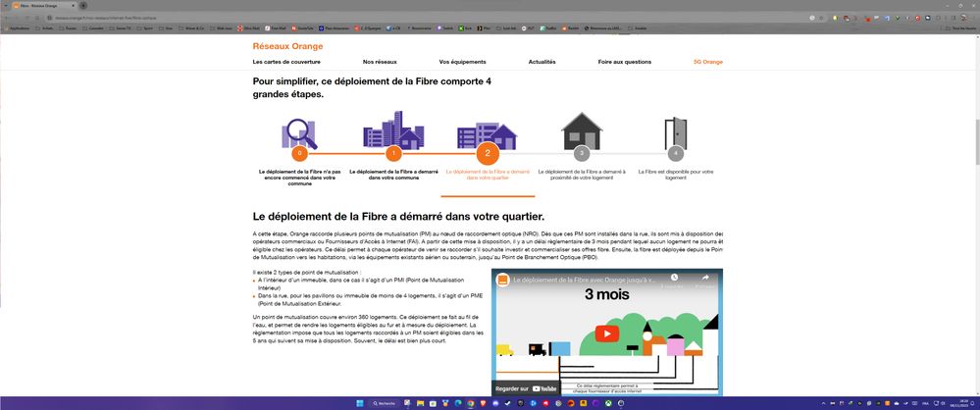Image resolution: width=980 pixels, height=410 pixels.
Task: Open the Windows Start menu
Action: click(x=359, y=404)
